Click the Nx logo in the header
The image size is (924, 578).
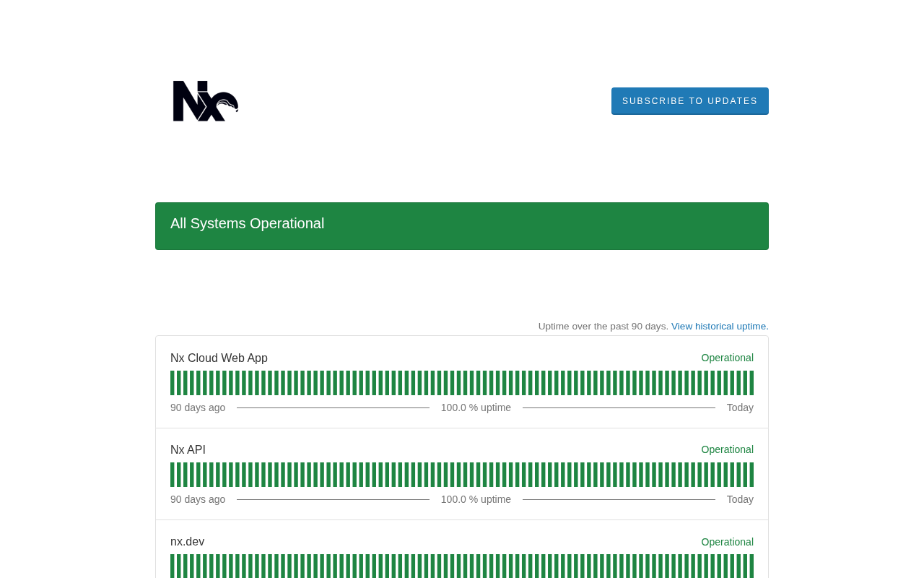[206, 101]
